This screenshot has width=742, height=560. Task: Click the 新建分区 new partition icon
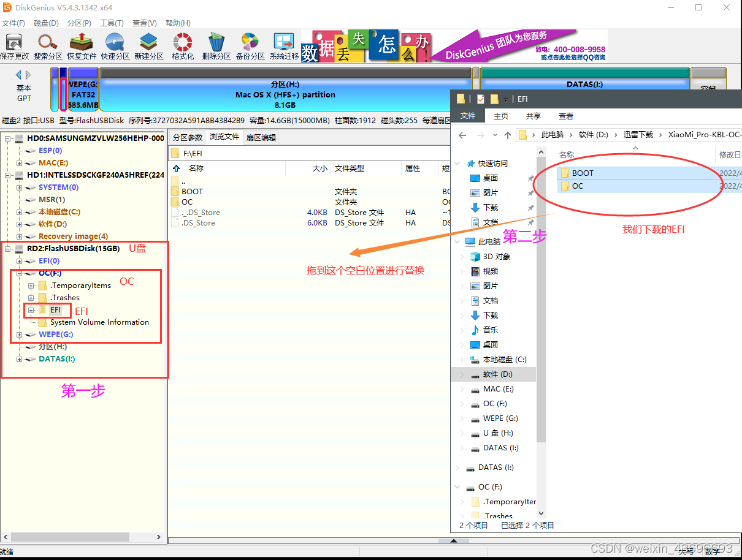(x=149, y=47)
